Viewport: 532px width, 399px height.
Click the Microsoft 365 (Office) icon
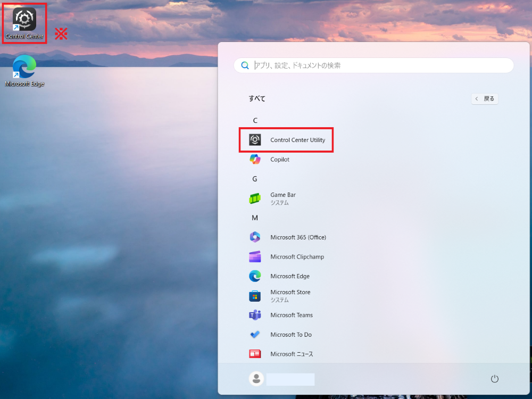[255, 237]
